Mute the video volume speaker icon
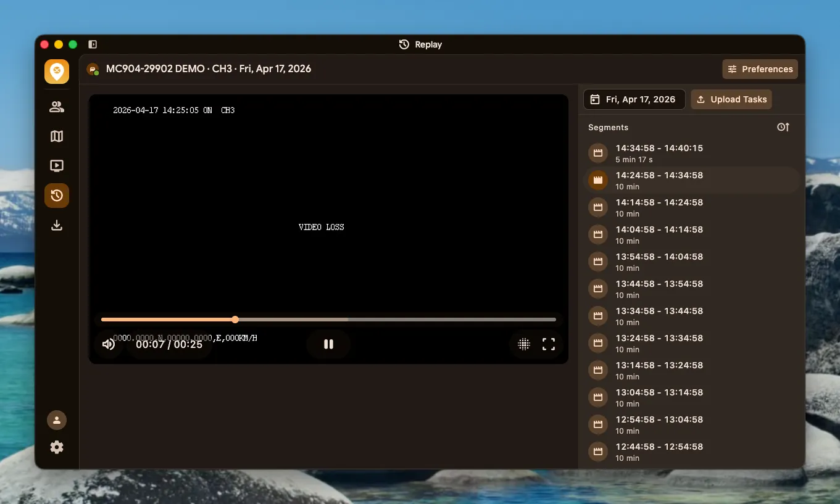Image resolution: width=840 pixels, height=504 pixels. (109, 344)
